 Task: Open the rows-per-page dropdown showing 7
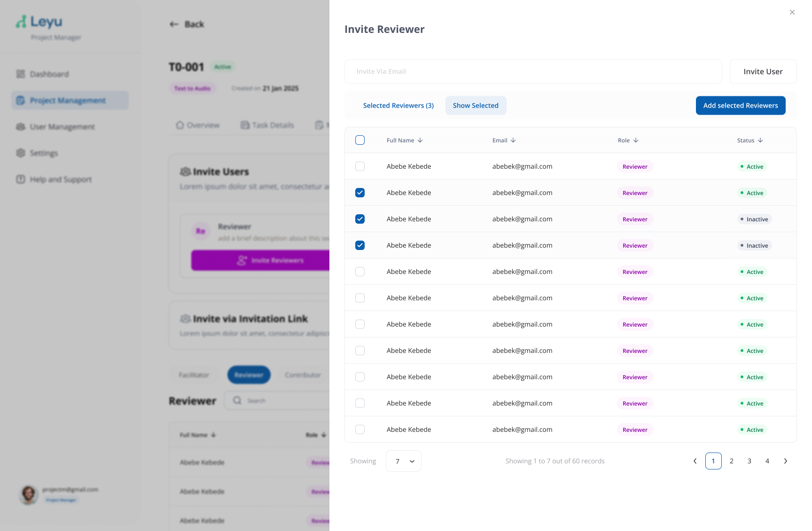403,461
